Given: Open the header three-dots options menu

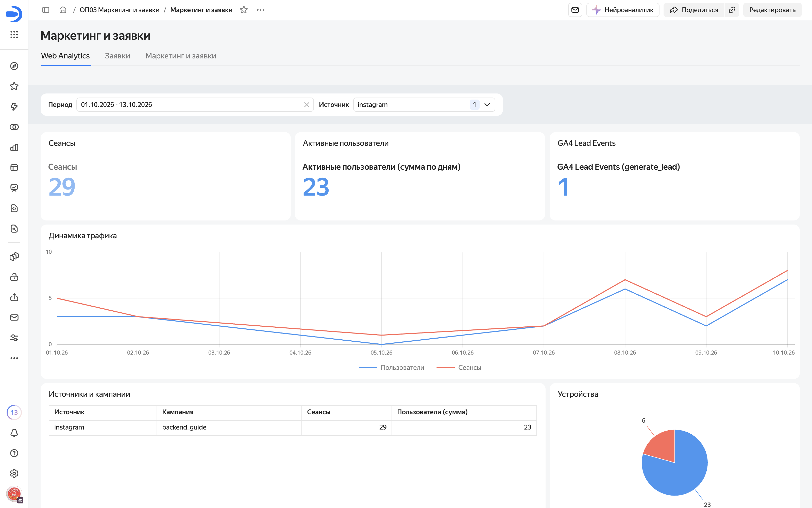Looking at the screenshot, I should tap(261, 10).
